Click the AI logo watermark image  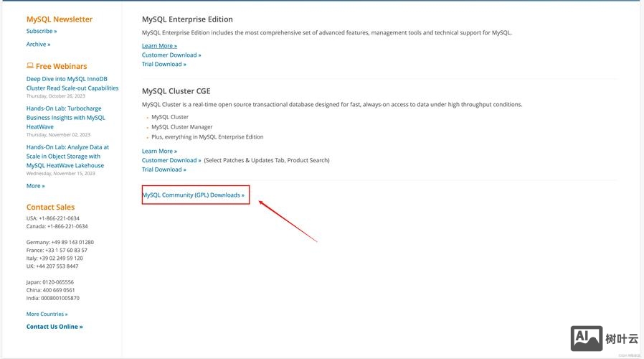587,338
